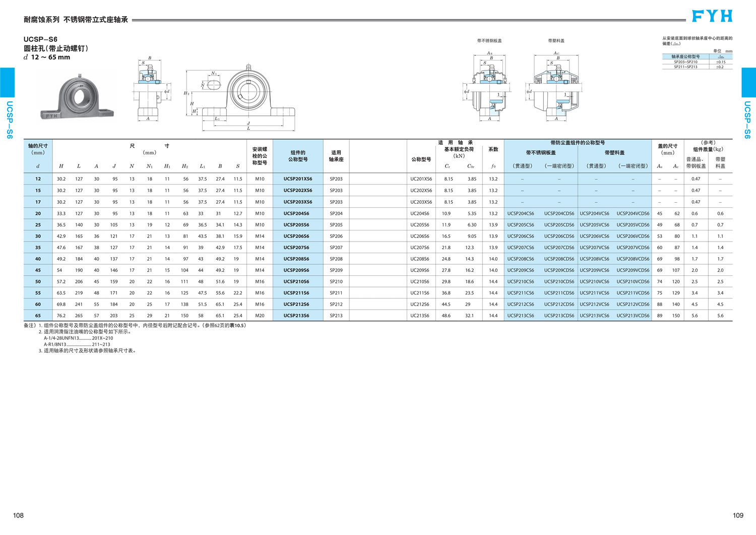756x535 pixels.
Task: Click the 组件的公称型号 column header
Action: click(x=298, y=156)
